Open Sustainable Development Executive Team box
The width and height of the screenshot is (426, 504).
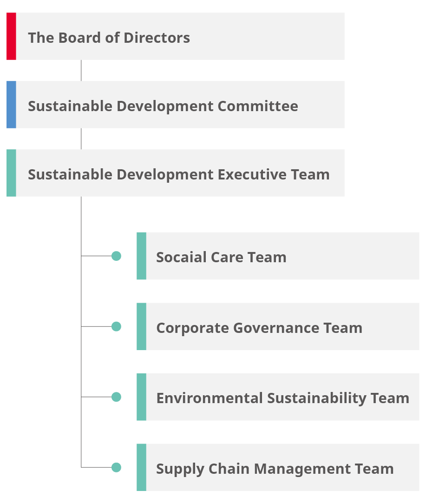tap(176, 173)
